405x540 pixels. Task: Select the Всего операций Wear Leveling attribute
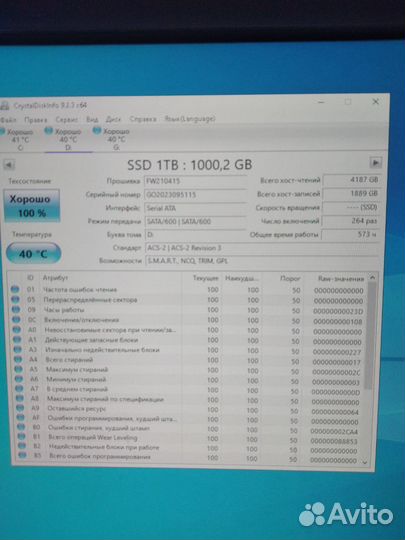click(x=93, y=437)
